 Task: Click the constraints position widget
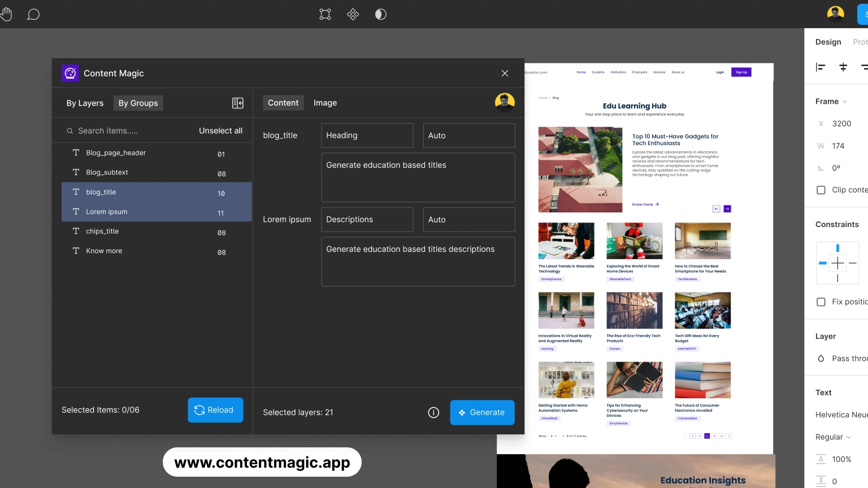(837, 263)
